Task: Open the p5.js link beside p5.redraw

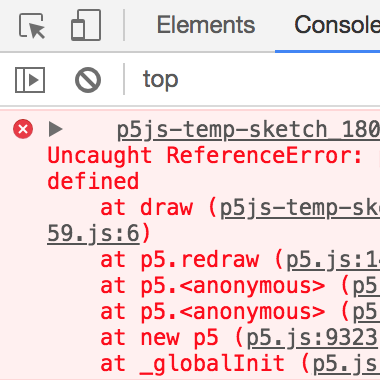Action: [333, 260]
